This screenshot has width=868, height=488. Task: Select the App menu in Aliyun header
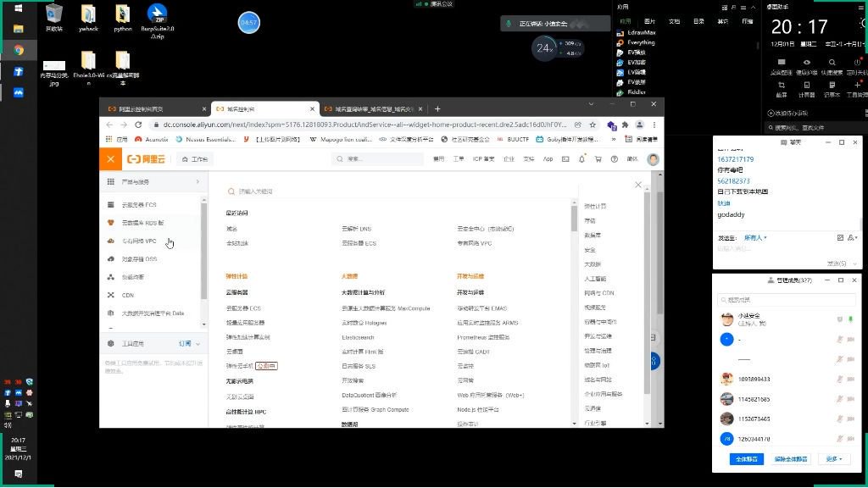coord(548,159)
